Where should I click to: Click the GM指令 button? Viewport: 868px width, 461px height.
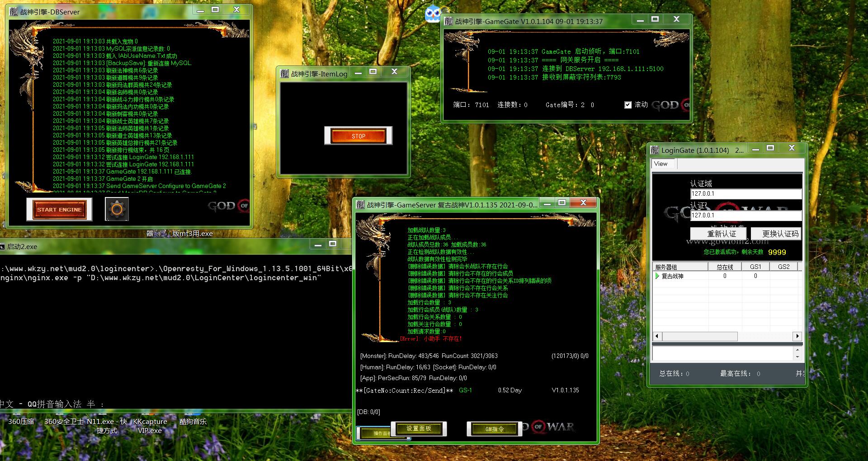(494, 429)
